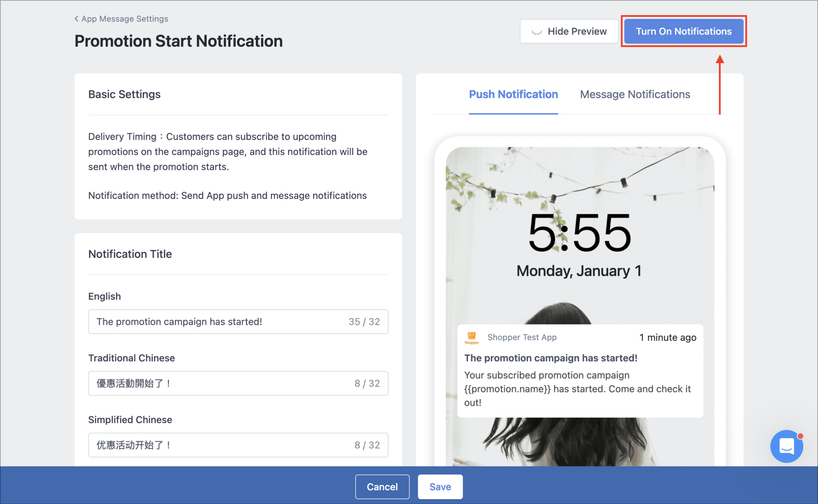Select the Basic Settings heading

[x=124, y=94]
